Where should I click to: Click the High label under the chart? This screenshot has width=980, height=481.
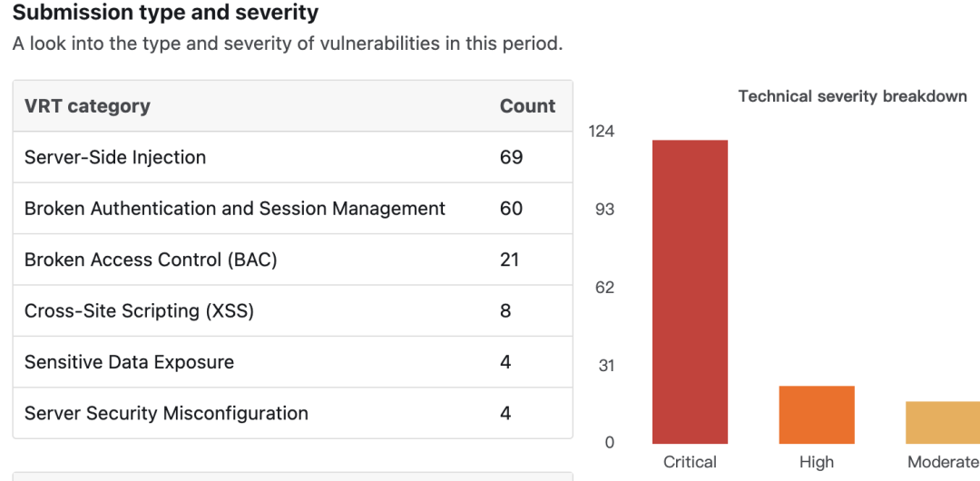tap(817, 462)
